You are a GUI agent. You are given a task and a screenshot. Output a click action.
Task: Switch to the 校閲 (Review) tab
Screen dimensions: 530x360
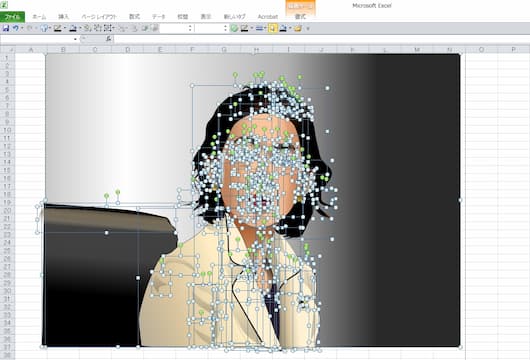[x=183, y=17]
